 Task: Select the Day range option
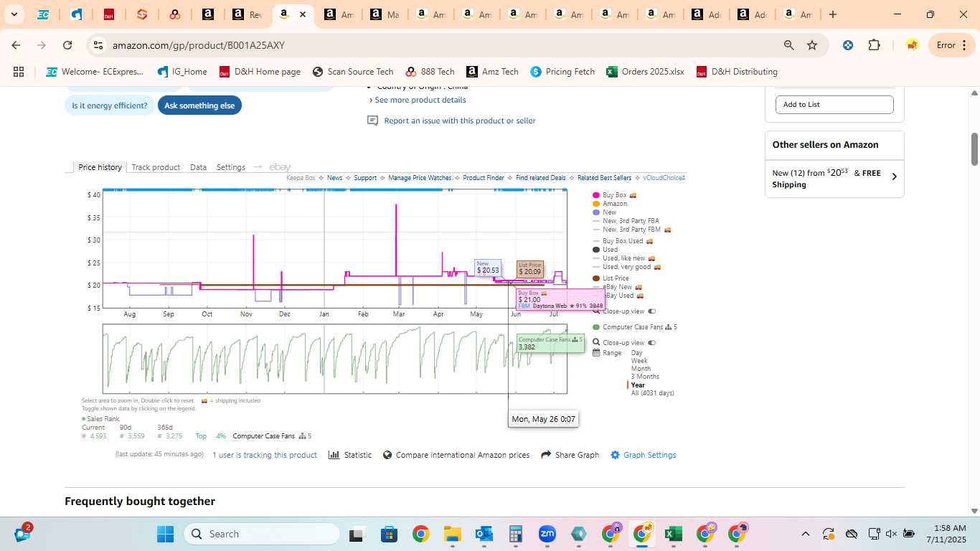point(636,353)
